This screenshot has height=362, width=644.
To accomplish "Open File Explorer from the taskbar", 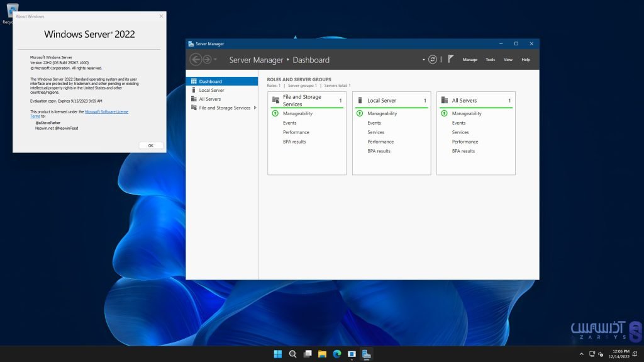I will (322, 354).
